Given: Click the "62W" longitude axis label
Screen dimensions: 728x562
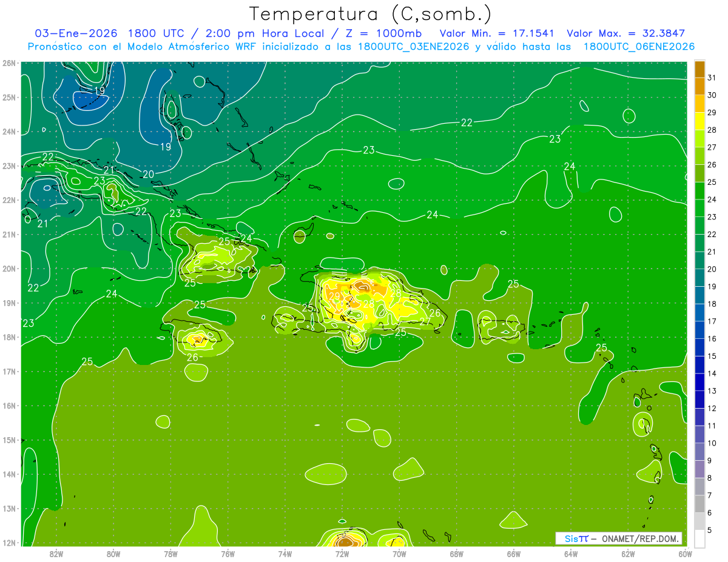Looking at the screenshot, I should click(628, 554).
